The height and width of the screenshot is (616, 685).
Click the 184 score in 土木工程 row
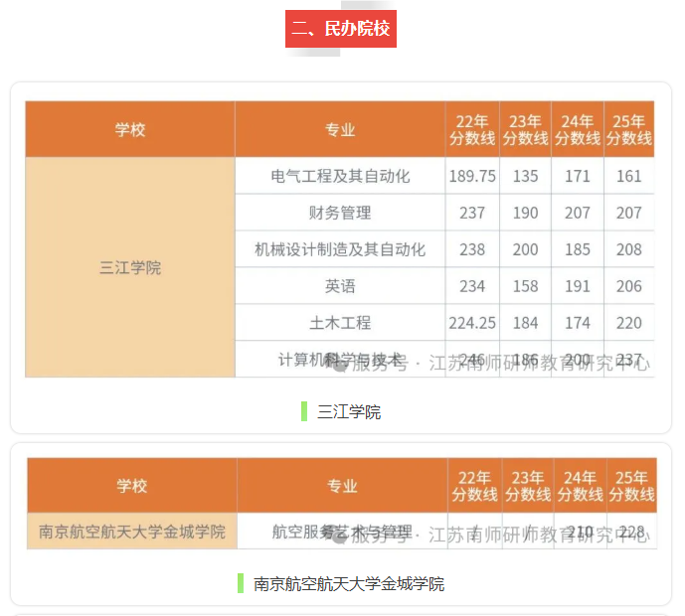click(526, 323)
